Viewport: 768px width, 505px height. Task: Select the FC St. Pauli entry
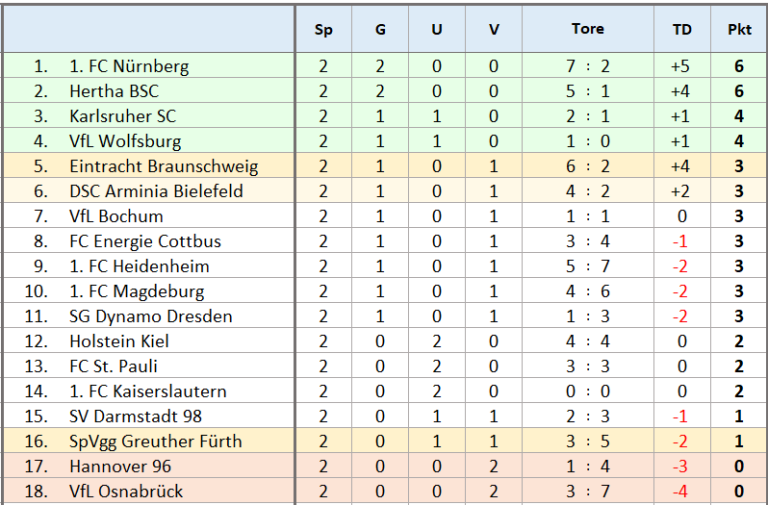click(113, 366)
